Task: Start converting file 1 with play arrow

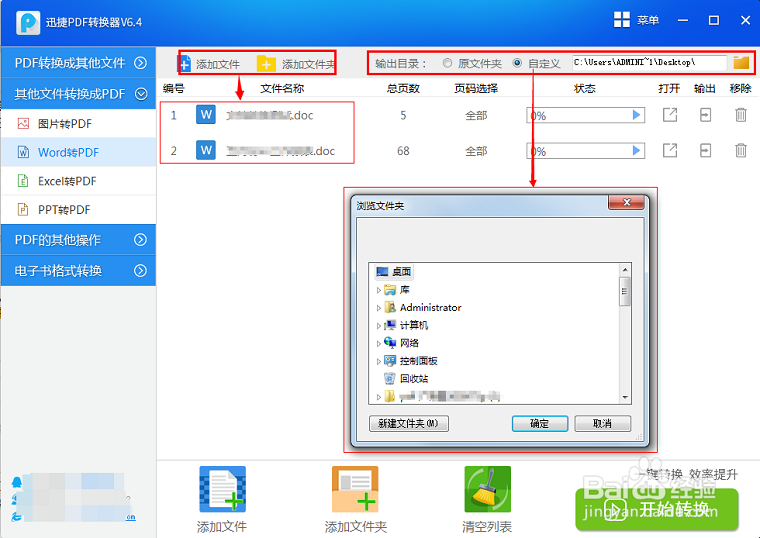Action: pos(636,115)
